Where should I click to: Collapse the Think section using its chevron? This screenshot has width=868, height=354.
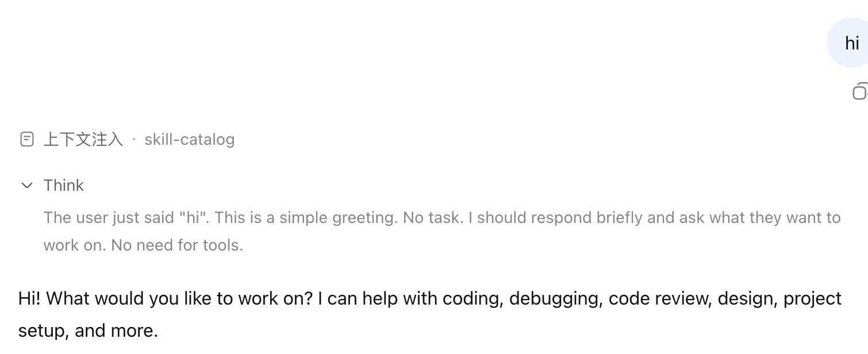(26, 185)
